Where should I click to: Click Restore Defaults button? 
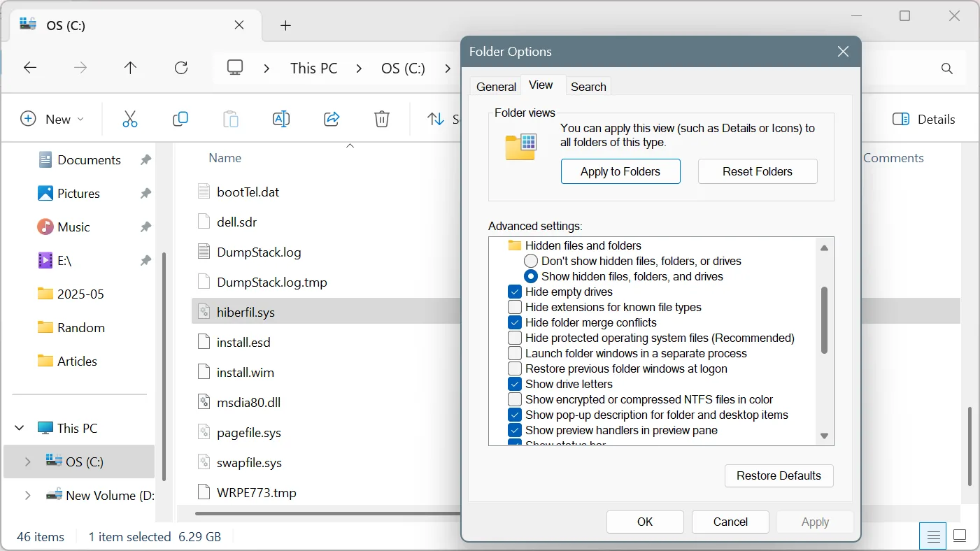coord(779,475)
